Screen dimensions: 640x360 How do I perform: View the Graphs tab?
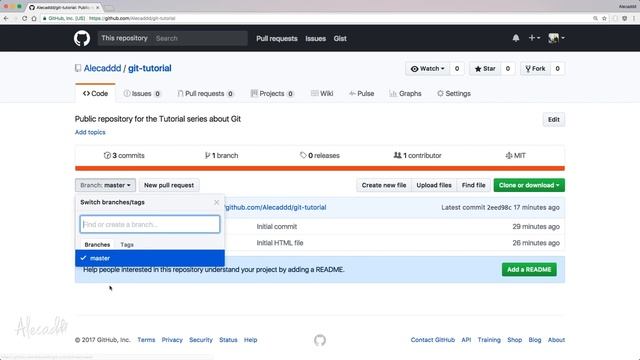coord(405,93)
